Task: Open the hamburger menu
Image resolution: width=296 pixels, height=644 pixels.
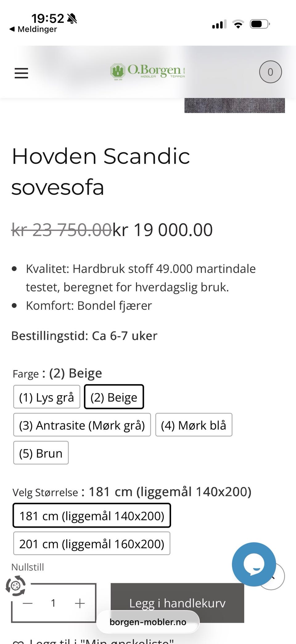Action: [21, 73]
